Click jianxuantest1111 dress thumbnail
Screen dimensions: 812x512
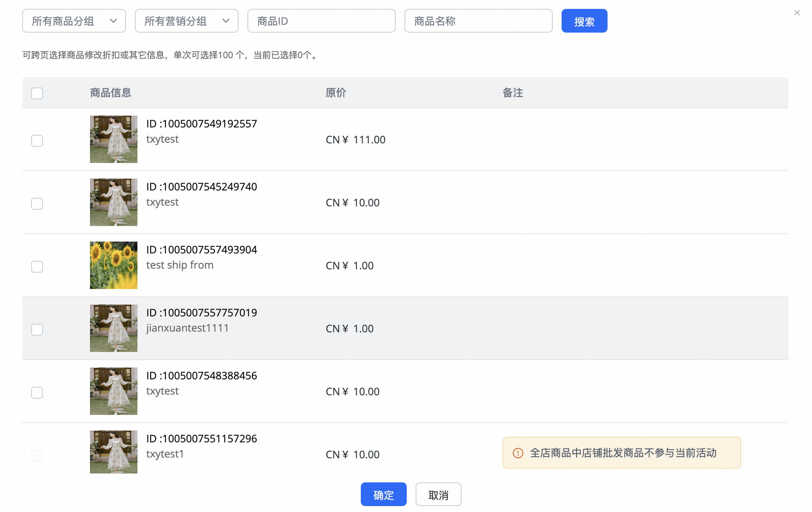click(x=114, y=328)
